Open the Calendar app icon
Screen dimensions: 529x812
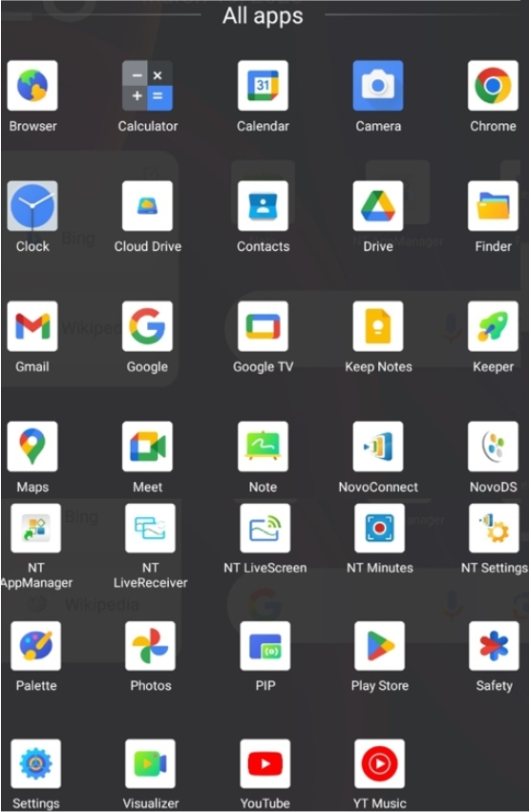264,86
